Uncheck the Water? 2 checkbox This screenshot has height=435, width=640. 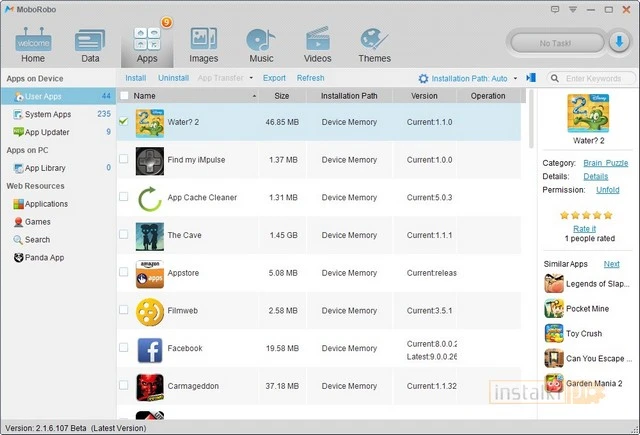tap(124, 121)
